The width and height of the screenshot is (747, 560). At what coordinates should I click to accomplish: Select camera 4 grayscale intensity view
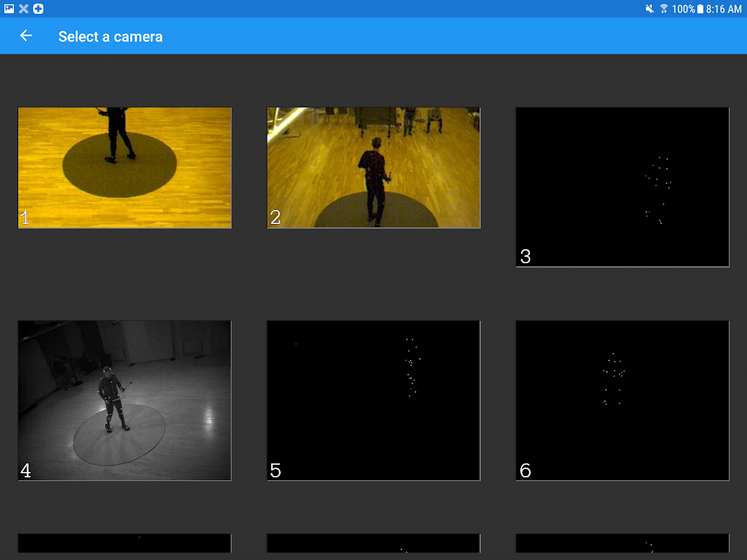(x=125, y=400)
